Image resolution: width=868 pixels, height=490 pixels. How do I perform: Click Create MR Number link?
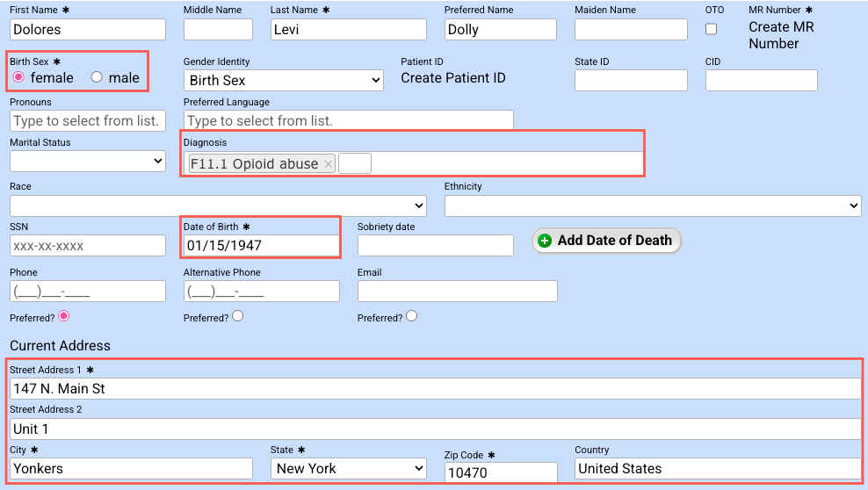pos(780,35)
